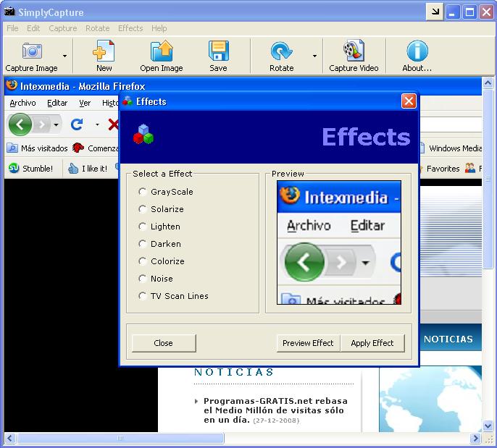This screenshot has width=497, height=448.
Task: Click the Comenzar bookmark red icon
Action: click(x=78, y=148)
